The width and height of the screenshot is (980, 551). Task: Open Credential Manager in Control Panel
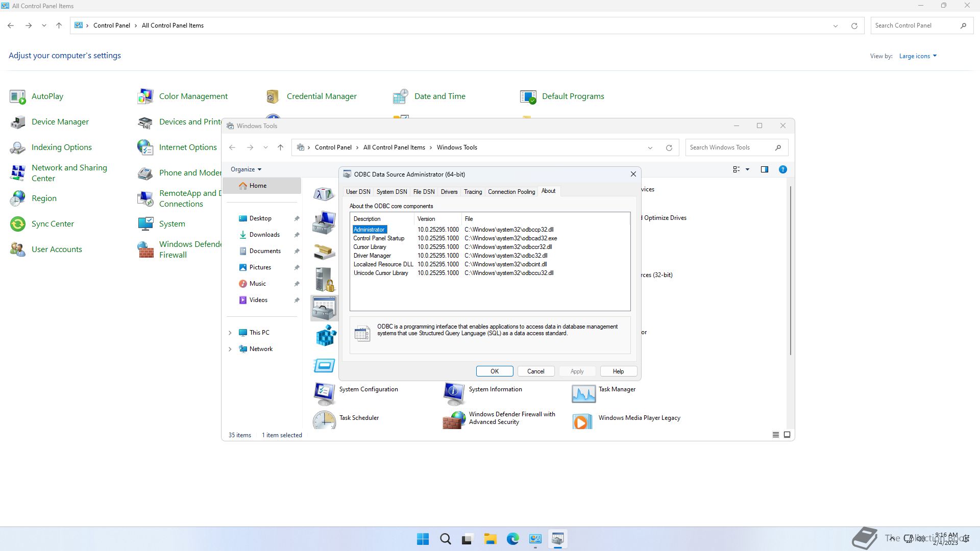pyautogui.click(x=321, y=96)
